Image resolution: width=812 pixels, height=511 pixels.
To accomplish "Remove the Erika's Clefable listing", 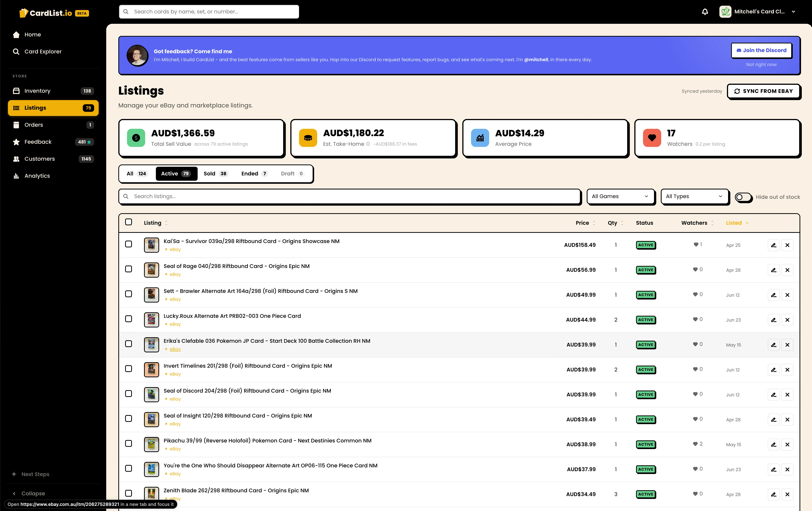I will 787,345.
